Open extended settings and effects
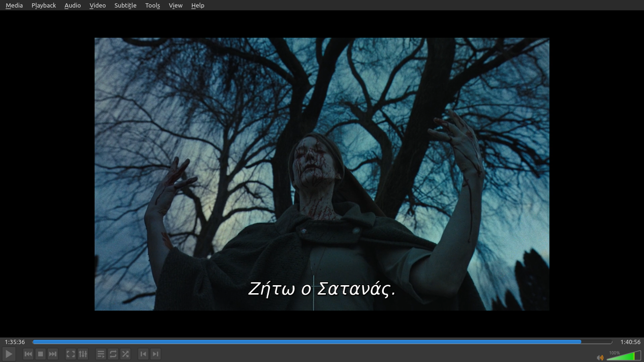 pos(83,354)
